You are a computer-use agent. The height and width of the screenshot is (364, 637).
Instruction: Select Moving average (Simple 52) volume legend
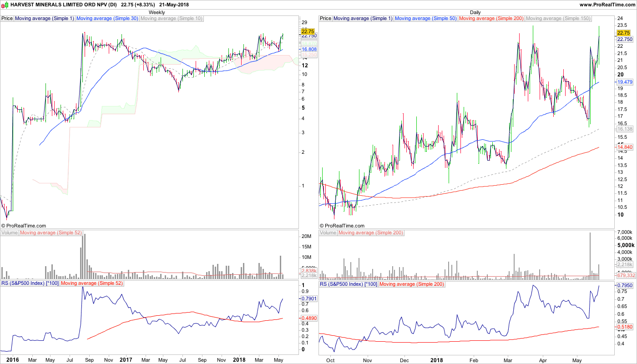51,233
